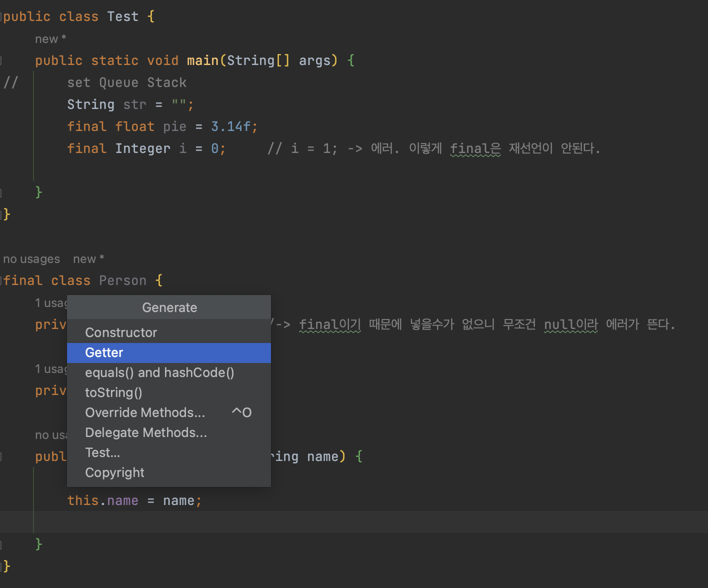The height and width of the screenshot is (588, 708).
Task: Open Override Methods... entry
Action: [x=169, y=412]
